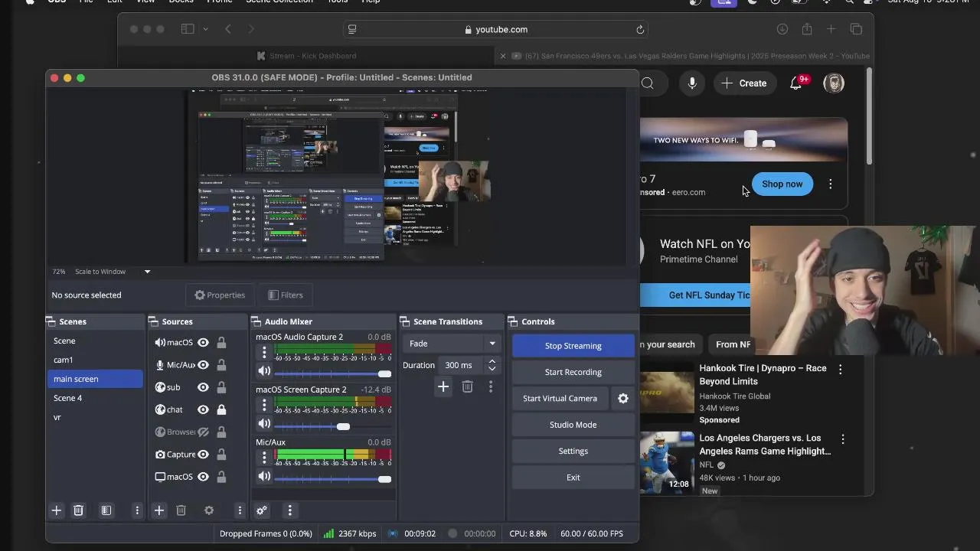Click the Safari youtube.com address bar
Screen dimensions: 980x551
[x=495, y=30]
